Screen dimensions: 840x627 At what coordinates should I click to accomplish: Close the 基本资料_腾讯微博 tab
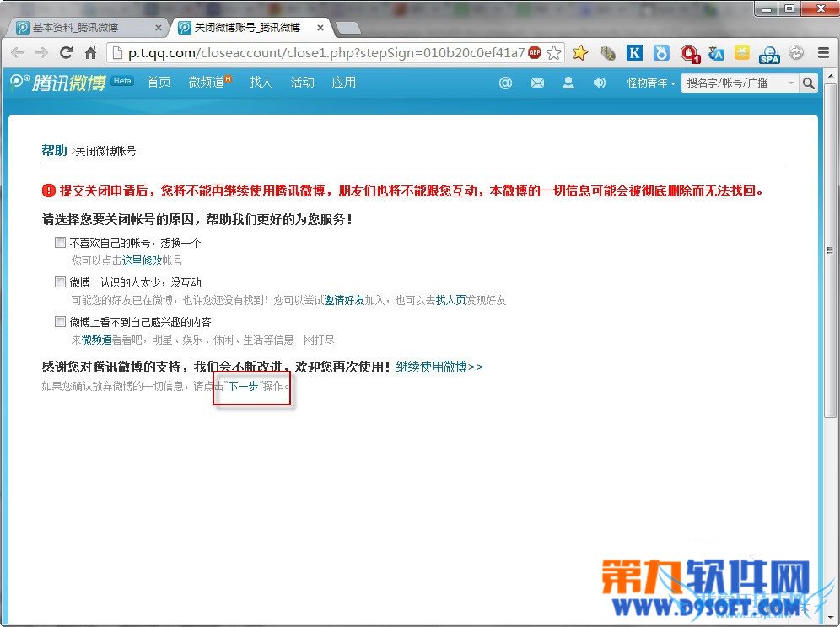tap(158, 28)
